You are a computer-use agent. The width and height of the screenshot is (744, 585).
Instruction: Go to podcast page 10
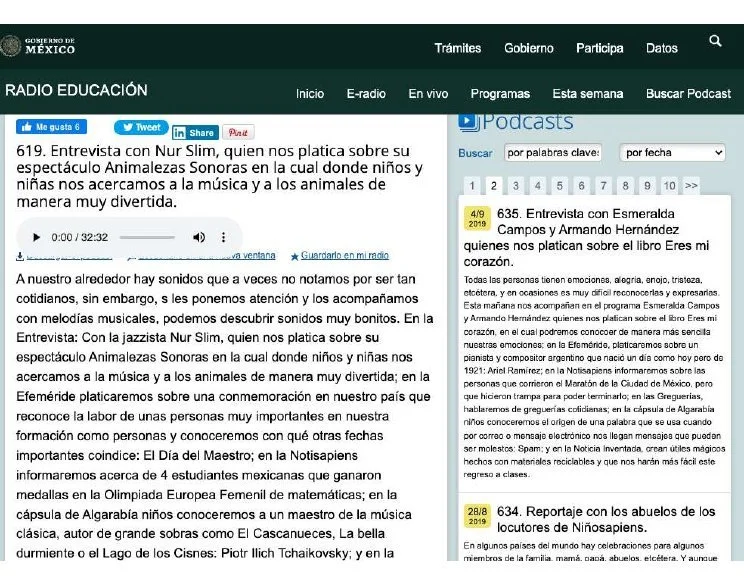click(x=670, y=186)
